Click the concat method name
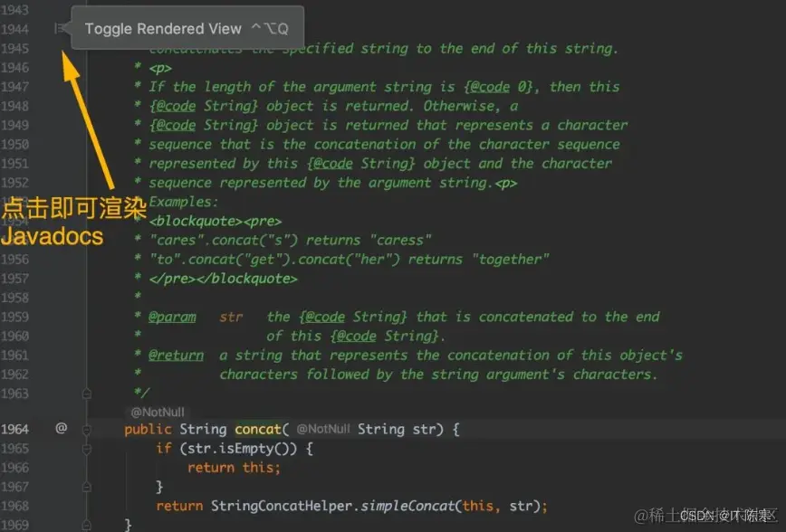The image size is (786, 532). [258, 430]
